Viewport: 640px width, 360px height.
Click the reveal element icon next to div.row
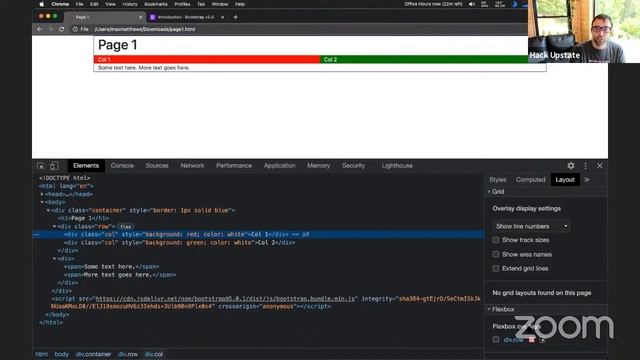pos(542,340)
